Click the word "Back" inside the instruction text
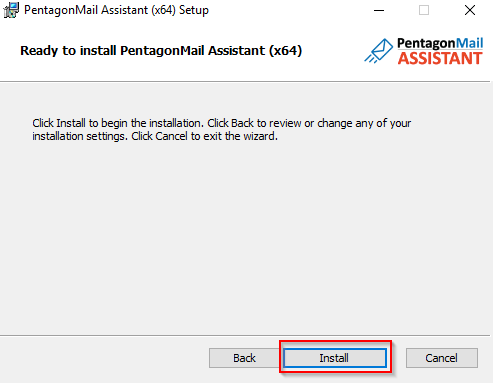This screenshot has height=383, width=493. pos(242,123)
